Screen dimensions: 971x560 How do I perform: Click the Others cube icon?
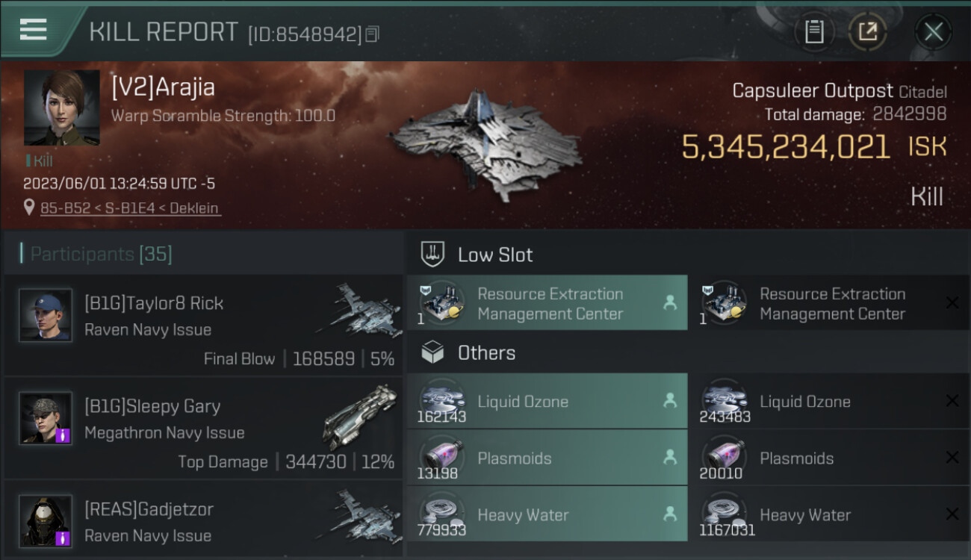click(432, 352)
